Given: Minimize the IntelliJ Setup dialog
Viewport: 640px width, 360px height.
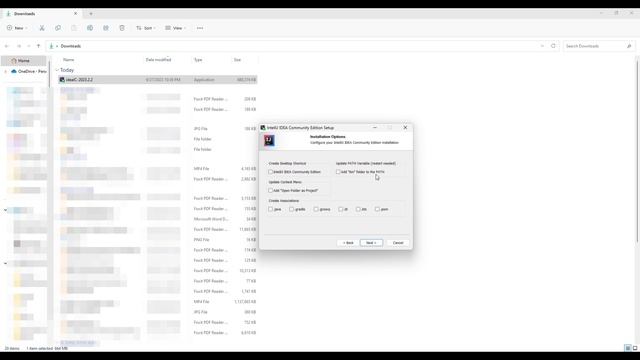Looking at the screenshot, I should (x=375, y=128).
